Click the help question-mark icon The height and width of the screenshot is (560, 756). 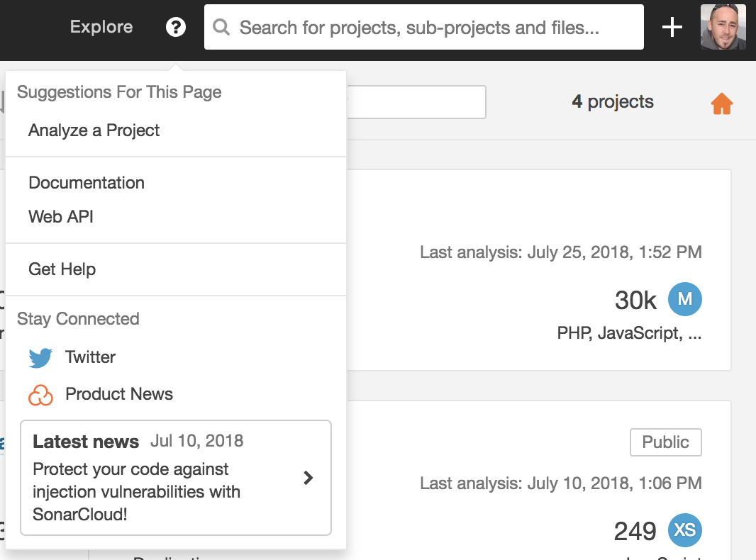(176, 27)
